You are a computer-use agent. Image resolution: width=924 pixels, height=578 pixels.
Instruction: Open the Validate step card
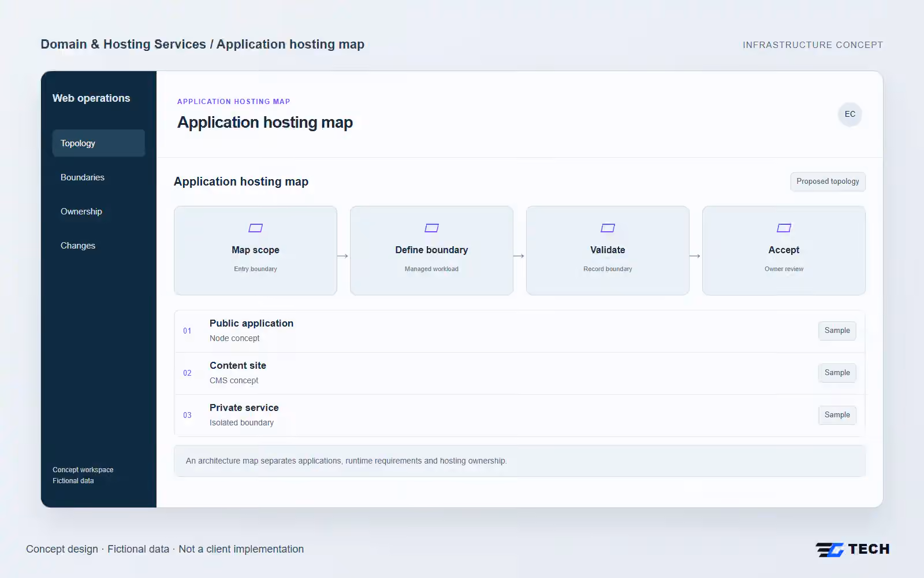[608, 250]
